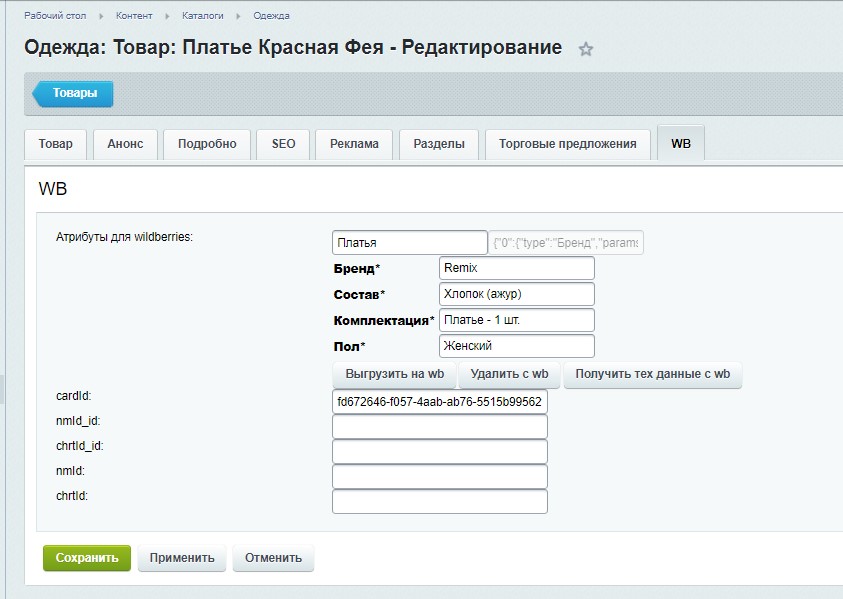This screenshot has height=599, width=843.
Task: Select the SEO tab
Action: (283, 144)
